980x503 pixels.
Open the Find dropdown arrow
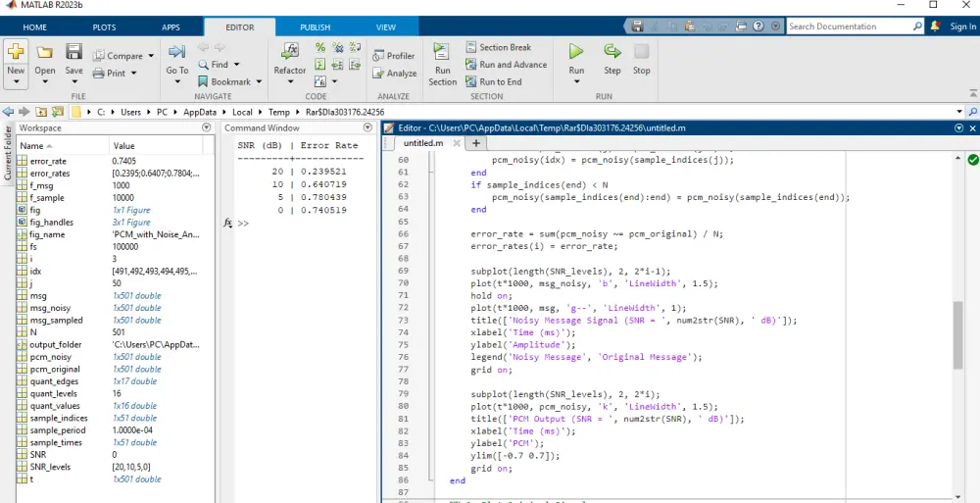tap(236, 65)
